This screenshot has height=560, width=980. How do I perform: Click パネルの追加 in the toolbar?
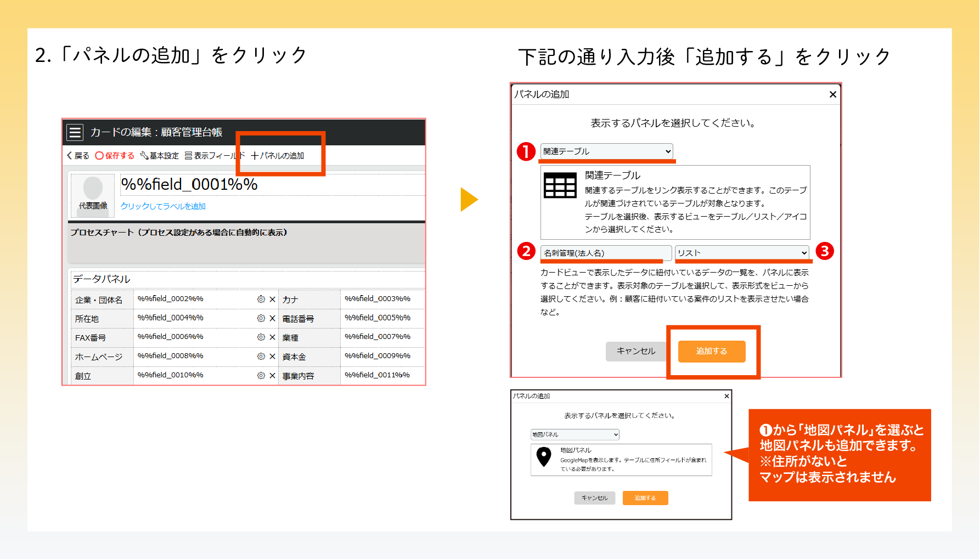(x=278, y=156)
